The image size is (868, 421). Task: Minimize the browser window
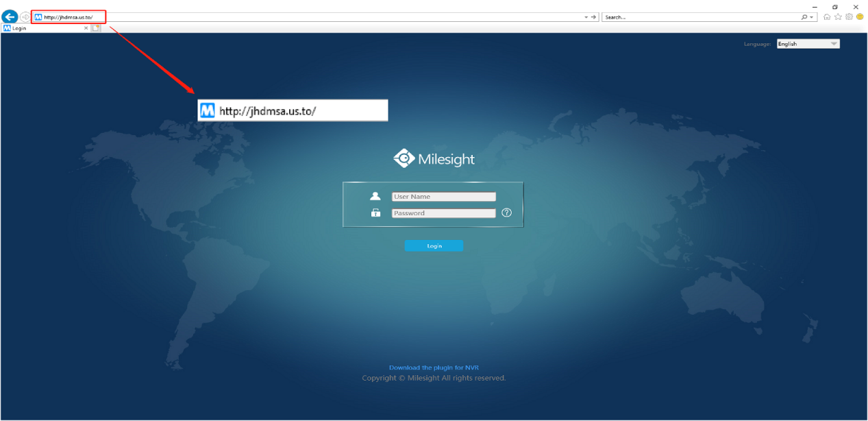pyautogui.click(x=815, y=6)
